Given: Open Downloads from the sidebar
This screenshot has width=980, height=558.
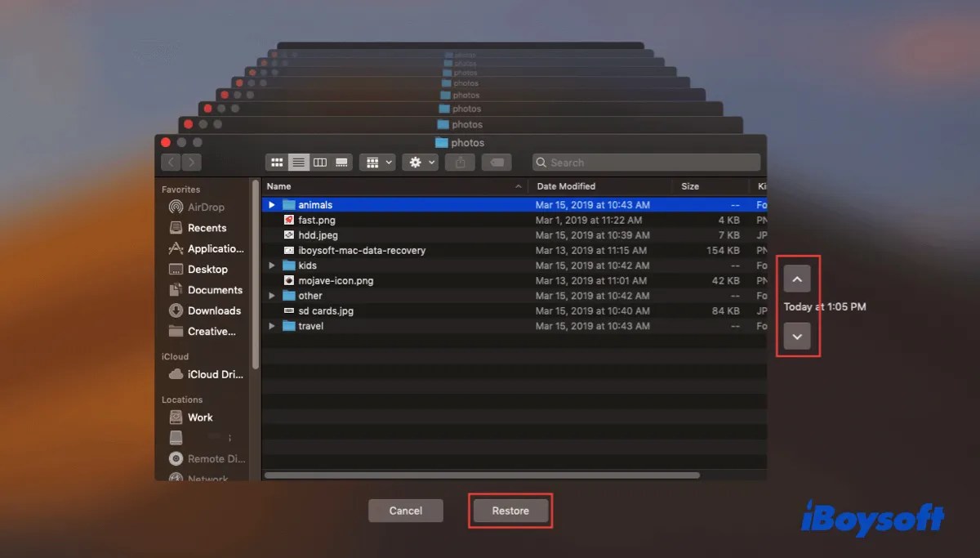Looking at the screenshot, I should coord(214,310).
